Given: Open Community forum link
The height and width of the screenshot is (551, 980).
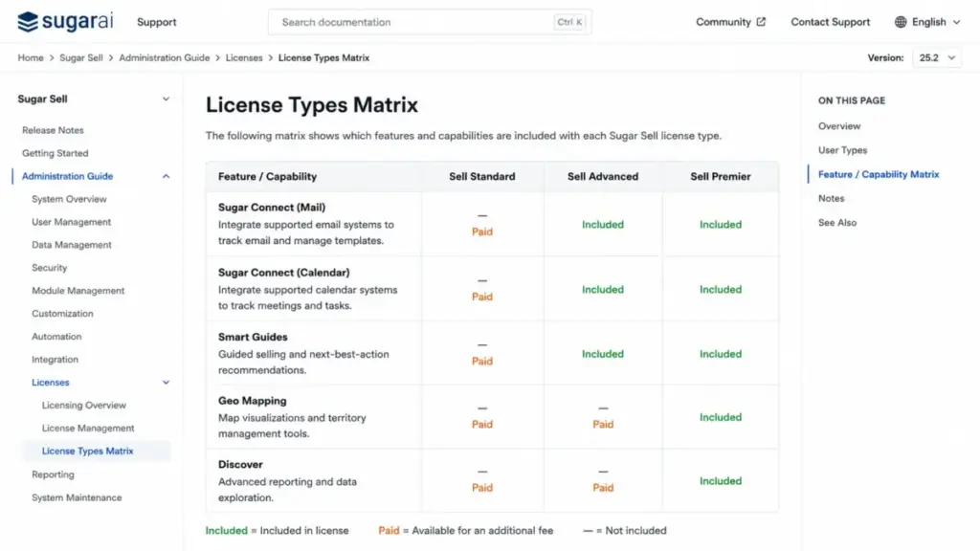Looking at the screenshot, I should pyautogui.click(x=724, y=22).
